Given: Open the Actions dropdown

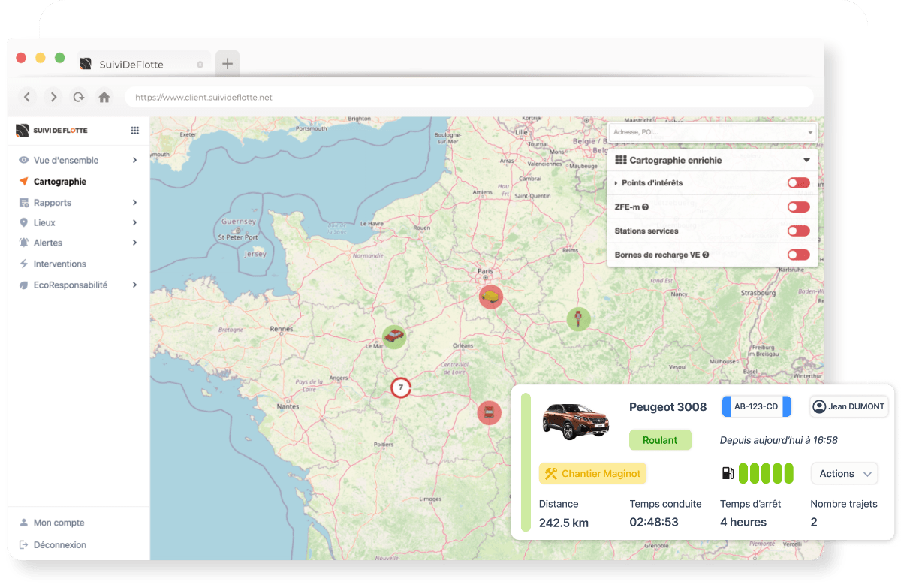Looking at the screenshot, I should click(x=845, y=474).
